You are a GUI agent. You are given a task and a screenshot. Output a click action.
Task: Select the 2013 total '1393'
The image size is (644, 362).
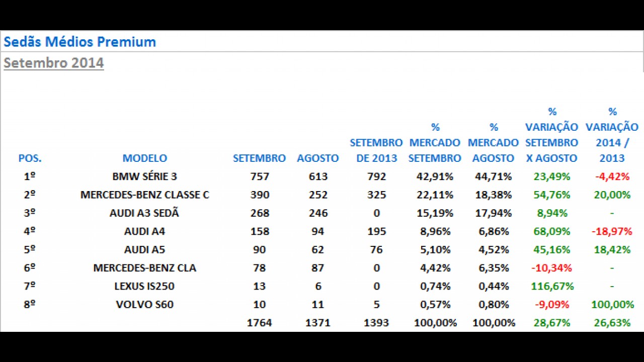click(x=376, y=323)
